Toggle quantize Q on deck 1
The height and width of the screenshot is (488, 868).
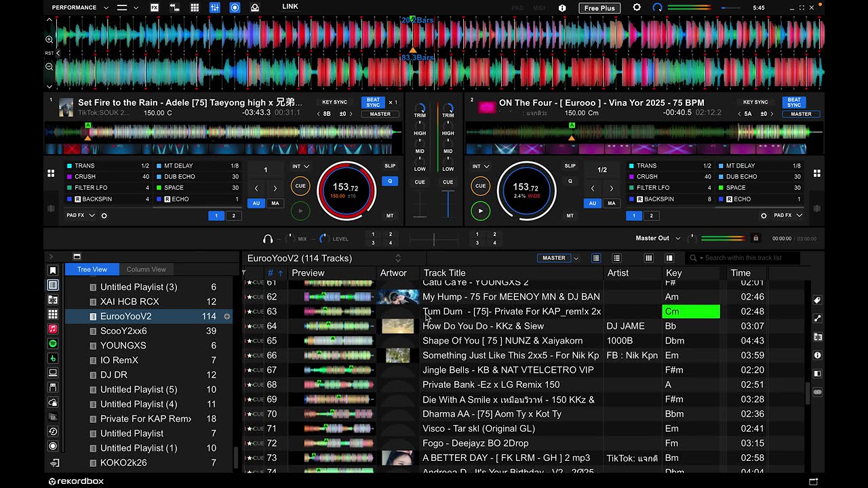tap(390, 181)
